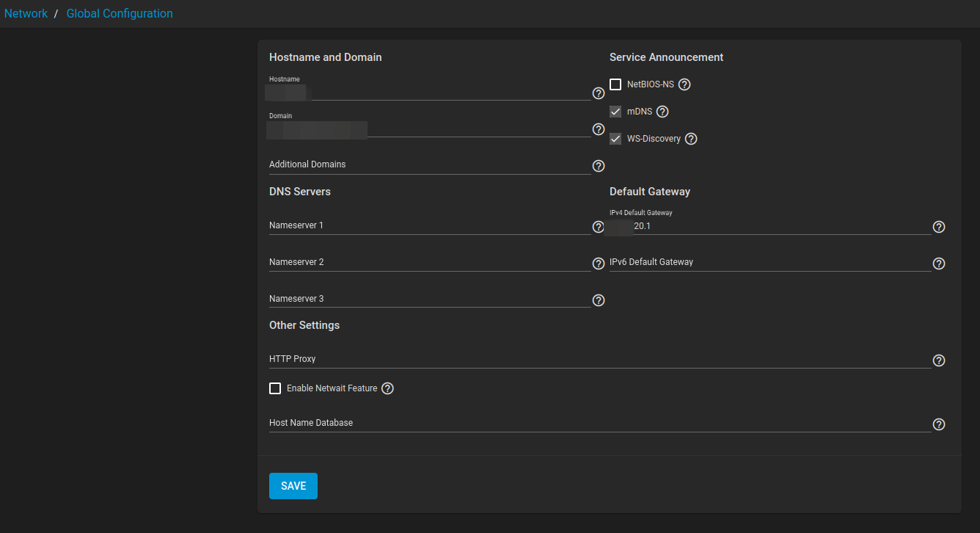Focus the Nameserver 1 field
The image size is (980, 533).
[x=430, y=226]
